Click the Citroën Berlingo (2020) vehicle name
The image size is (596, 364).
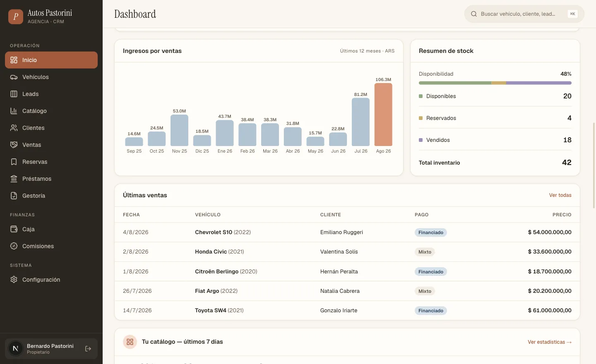tap(226, 271)
